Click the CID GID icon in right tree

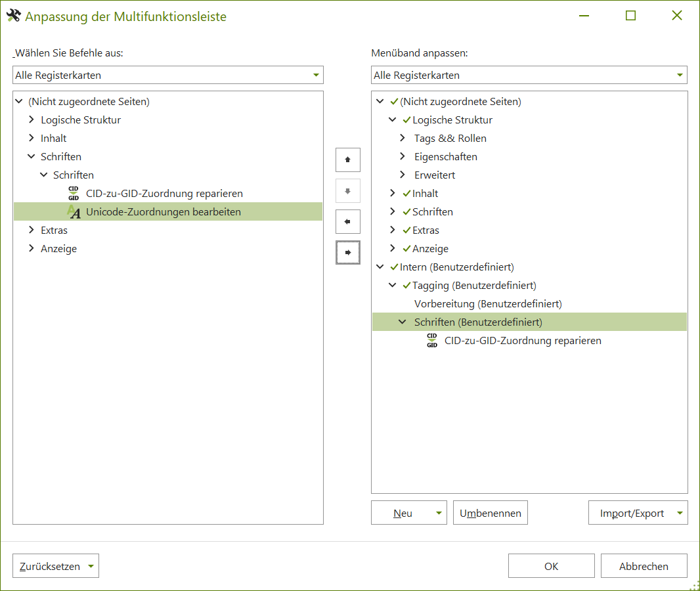click(x=432, y=341)
